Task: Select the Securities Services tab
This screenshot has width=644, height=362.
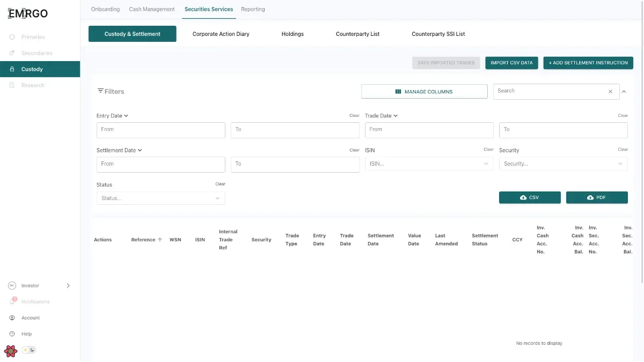Action: (209, 9)
